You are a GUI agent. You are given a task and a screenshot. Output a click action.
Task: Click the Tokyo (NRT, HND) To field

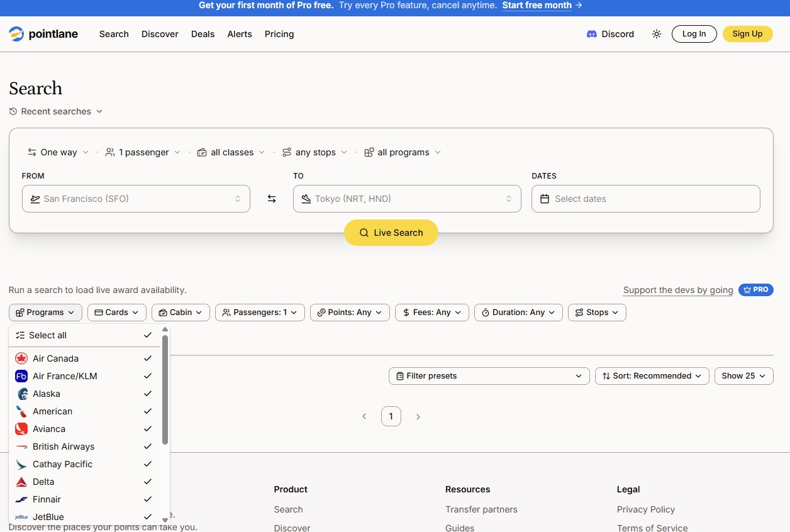point(407,199)
